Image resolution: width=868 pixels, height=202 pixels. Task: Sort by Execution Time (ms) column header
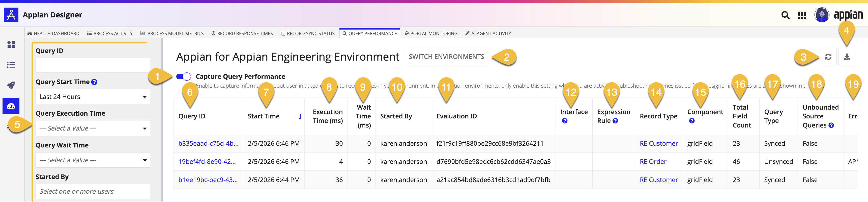pos(328,116)
